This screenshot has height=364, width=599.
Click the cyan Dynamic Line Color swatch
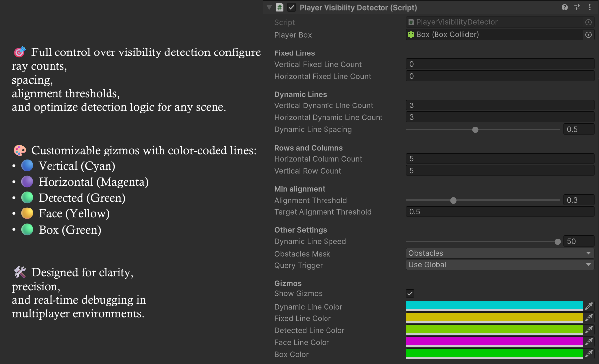pos(493,306)
